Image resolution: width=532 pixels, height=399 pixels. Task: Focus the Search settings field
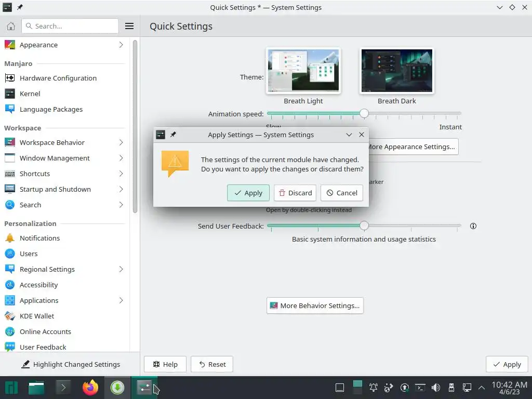70,26
